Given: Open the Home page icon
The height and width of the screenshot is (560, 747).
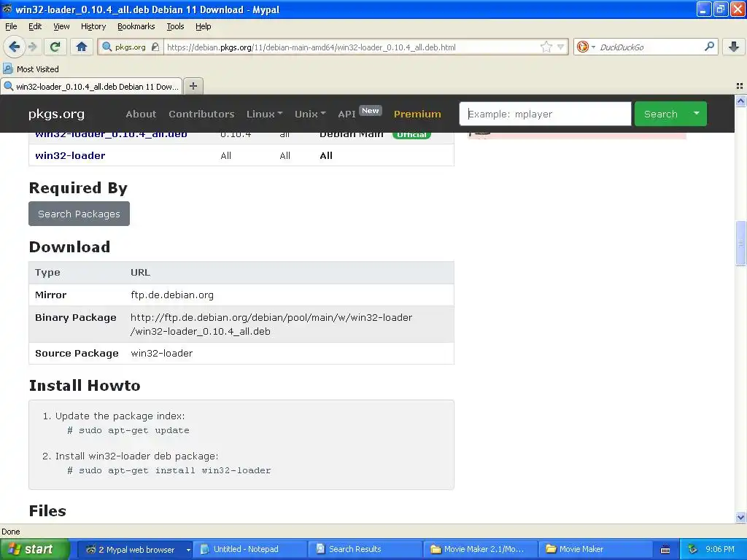Looking at the screenshot, I should click(82, 47).
